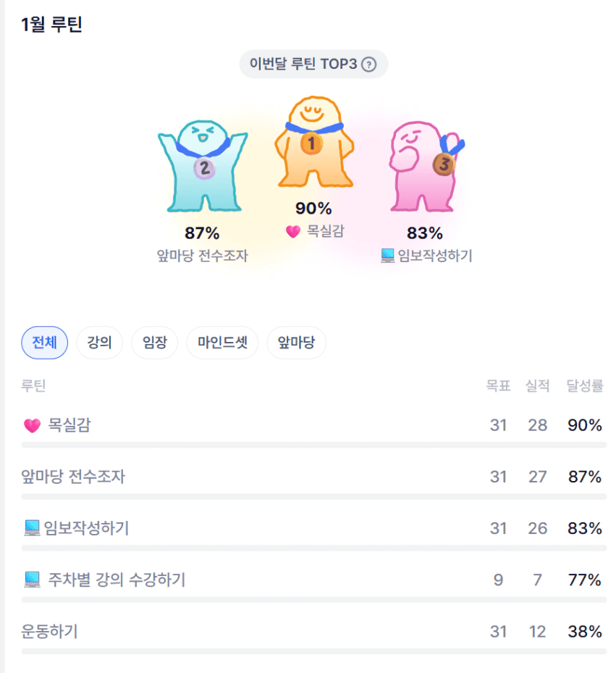Click the pink heart icon in the 목실감 row
616x673 pixels.
pyautogui.click(x=32, y=426)
